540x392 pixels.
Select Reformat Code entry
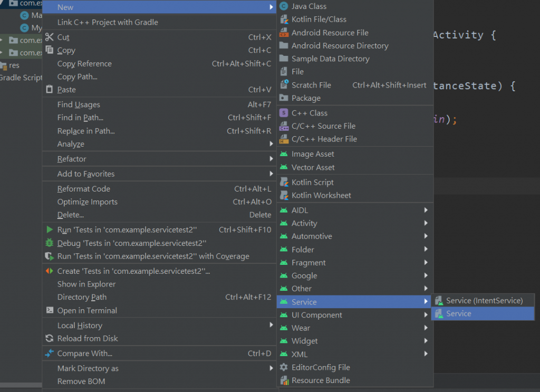click(159, 189)
